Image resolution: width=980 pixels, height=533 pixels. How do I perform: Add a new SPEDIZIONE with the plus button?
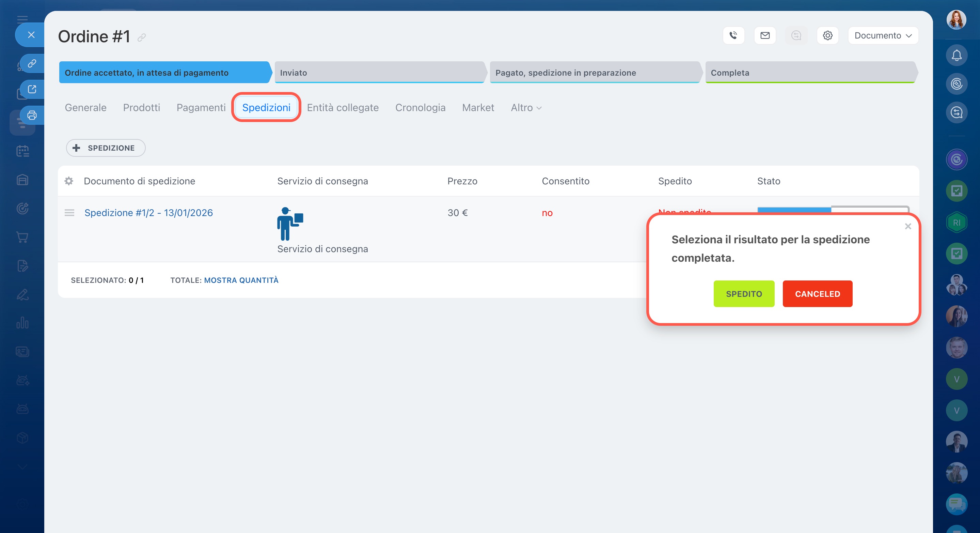tap(105, 148)
